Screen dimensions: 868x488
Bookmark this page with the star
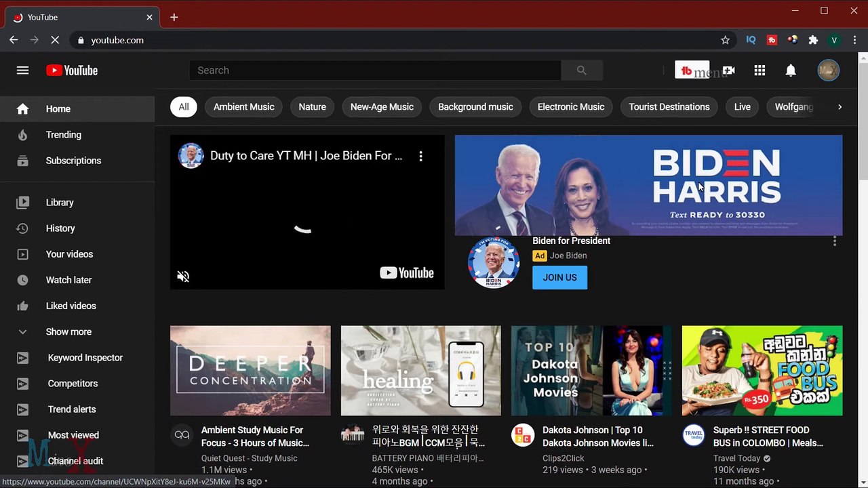(725, 40)
